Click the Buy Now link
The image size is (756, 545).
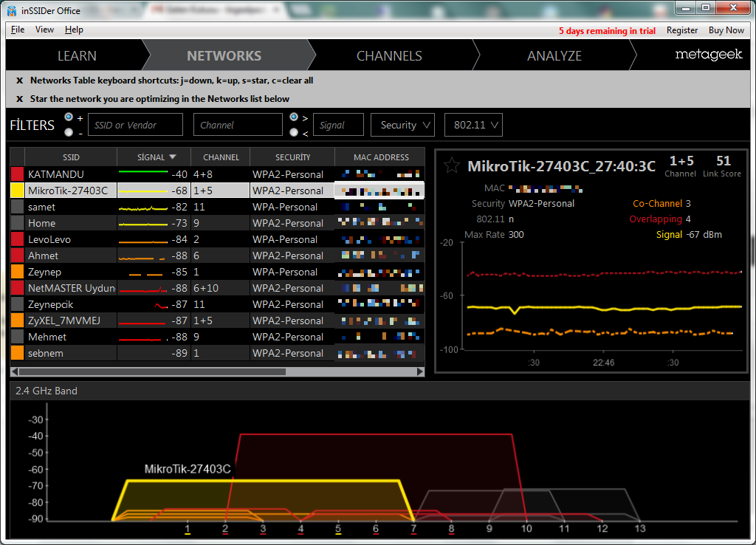point(726,30)
